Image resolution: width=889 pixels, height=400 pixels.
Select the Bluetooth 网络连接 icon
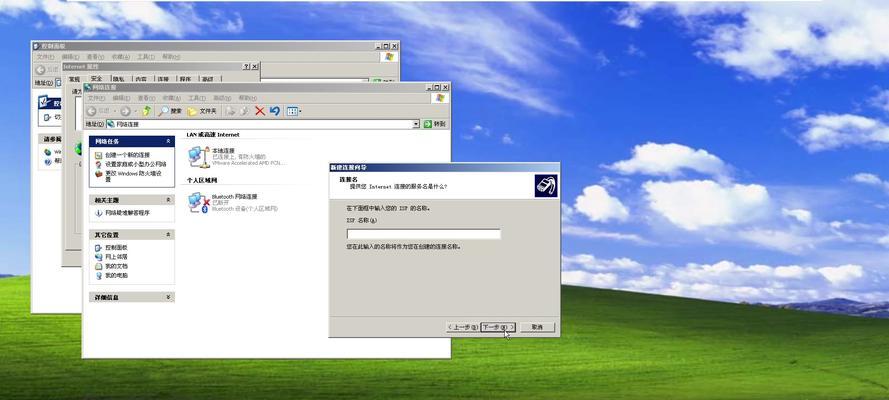pos(199,203)
